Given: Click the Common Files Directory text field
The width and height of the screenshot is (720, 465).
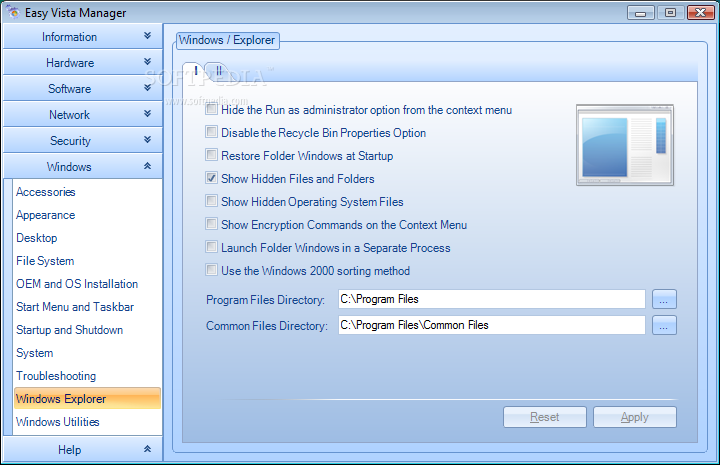Looking at the screenshot, I should (x=492, y=325).
